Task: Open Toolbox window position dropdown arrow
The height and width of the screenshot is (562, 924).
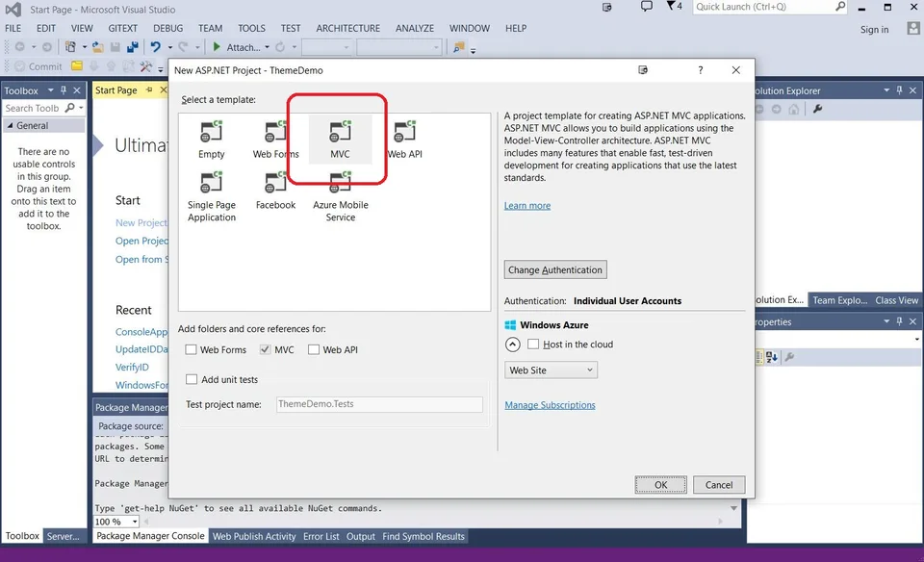Action: pyautogui.click(x=51, y=90)
